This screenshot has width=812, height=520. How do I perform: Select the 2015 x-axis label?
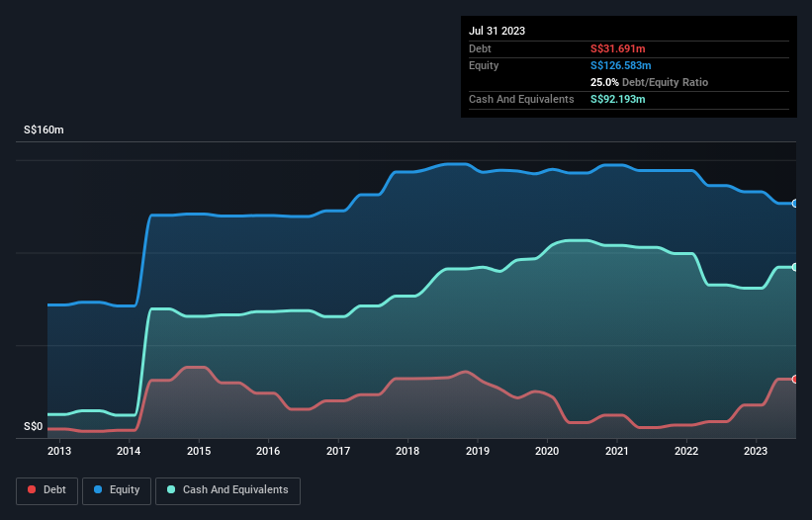(199, 451)
